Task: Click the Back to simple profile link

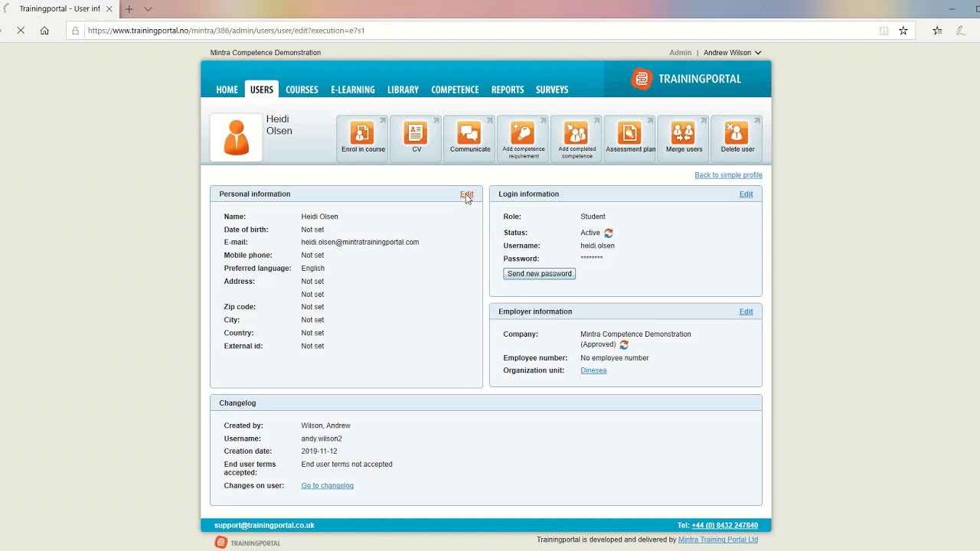Action: [x=728, y=175]
